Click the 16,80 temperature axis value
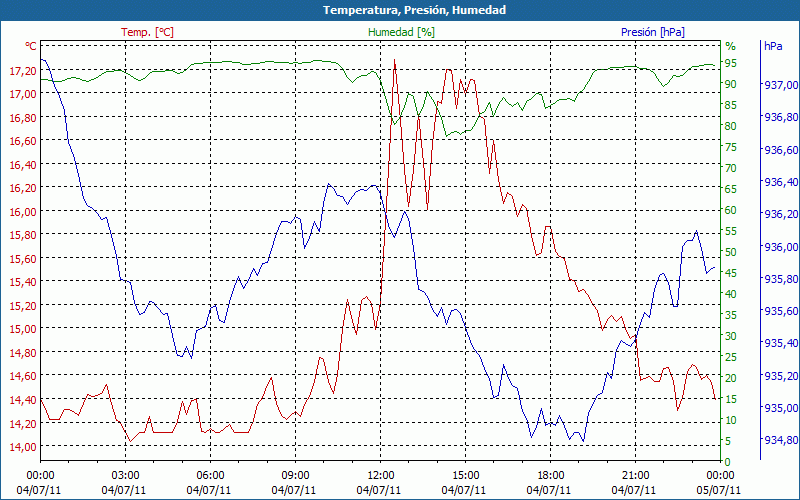The image size is (800, 500). point(23,118)
